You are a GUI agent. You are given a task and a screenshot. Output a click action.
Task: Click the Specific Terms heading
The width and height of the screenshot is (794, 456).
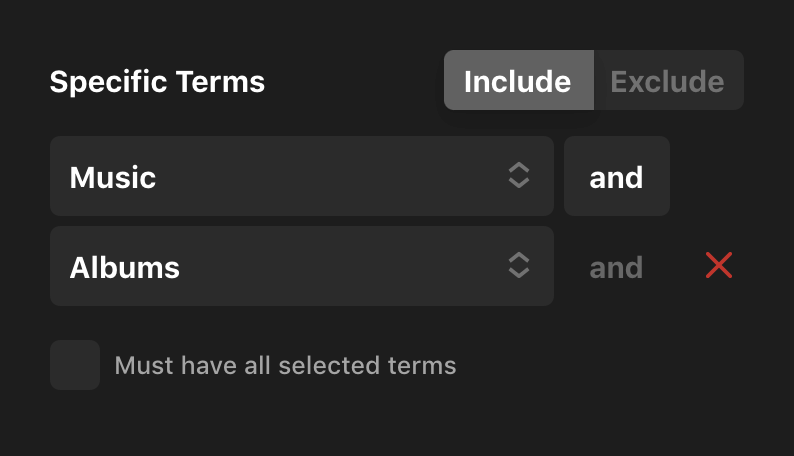[157, 81]
